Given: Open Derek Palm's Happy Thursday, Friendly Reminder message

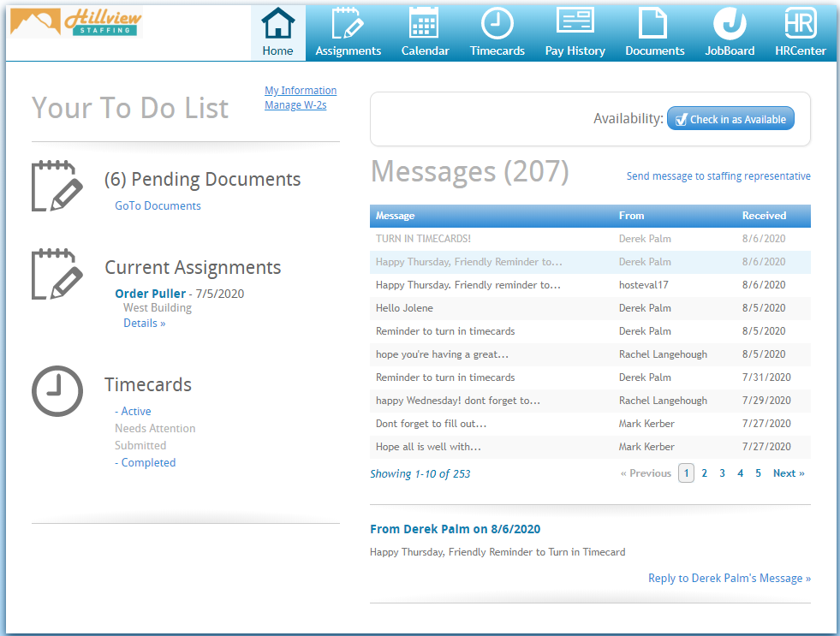Looking at the screenshot, I should click(x=590, y=262).
